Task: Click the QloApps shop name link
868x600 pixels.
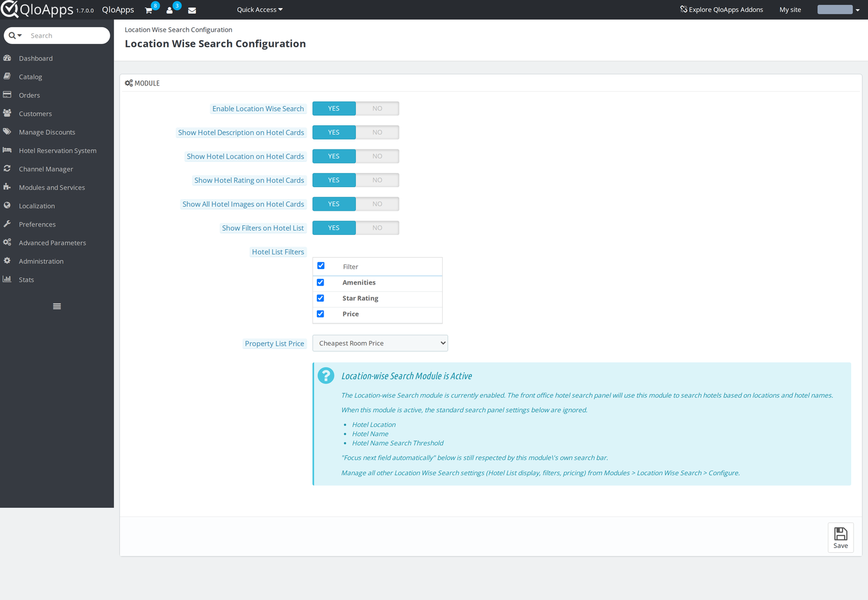Action: pos(118,10)
